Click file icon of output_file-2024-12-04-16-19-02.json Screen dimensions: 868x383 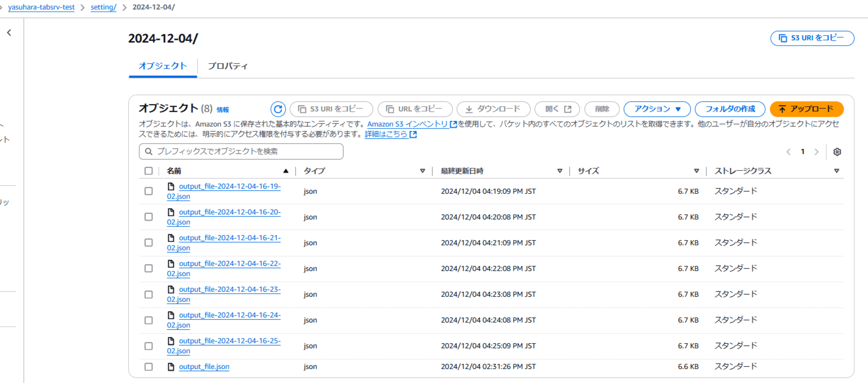pyautogui.click(x=171, y=187)
